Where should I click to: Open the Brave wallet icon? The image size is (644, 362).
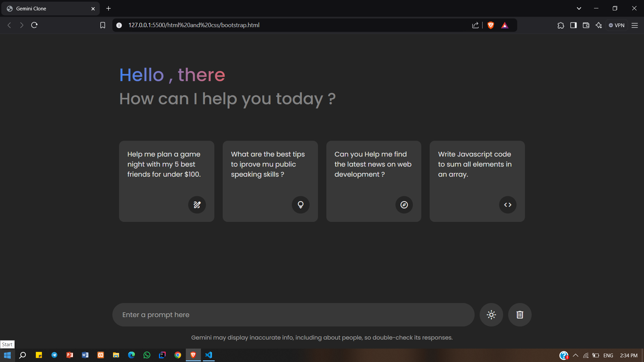[586, 25]
